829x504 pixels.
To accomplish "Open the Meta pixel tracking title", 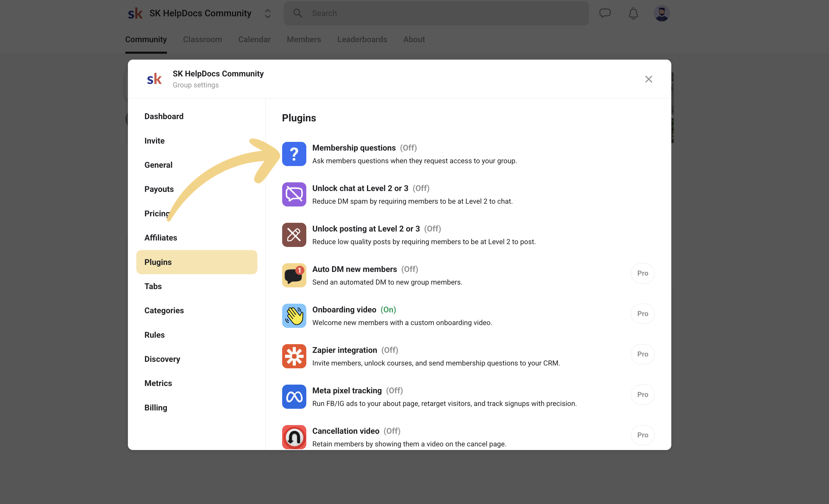I will tap(347, 390).
